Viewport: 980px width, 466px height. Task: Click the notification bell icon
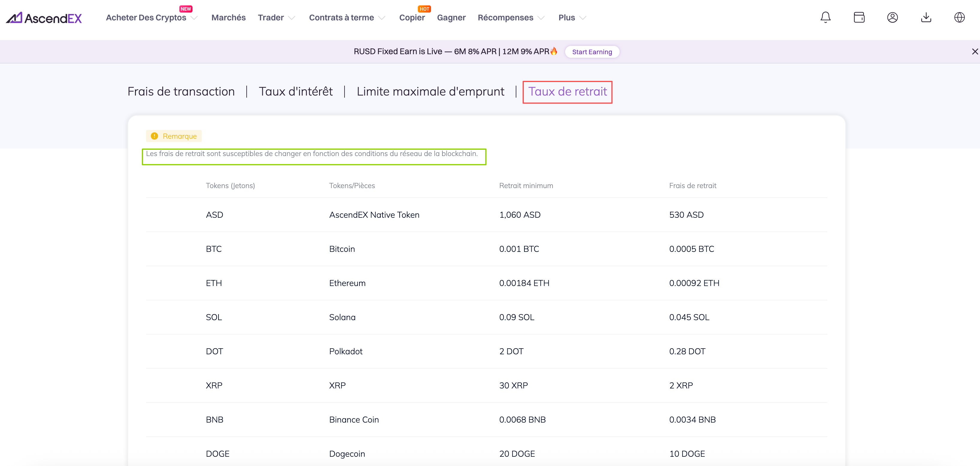point(825,17)
